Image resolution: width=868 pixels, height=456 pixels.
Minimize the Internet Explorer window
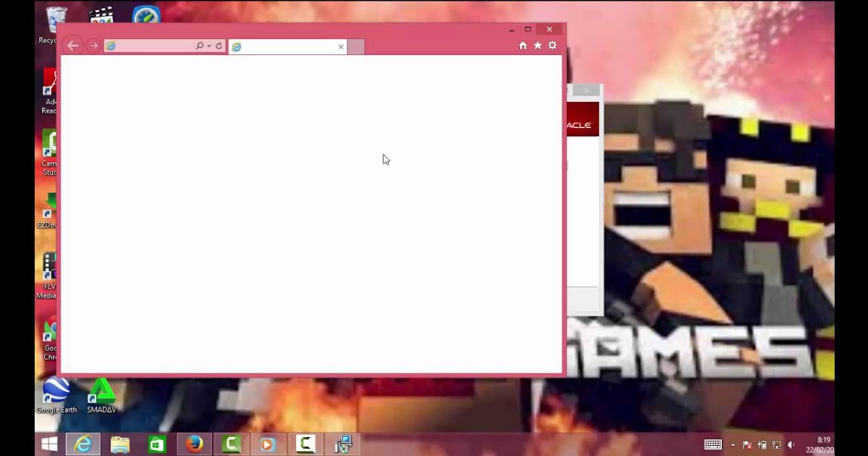coord(511,30)
